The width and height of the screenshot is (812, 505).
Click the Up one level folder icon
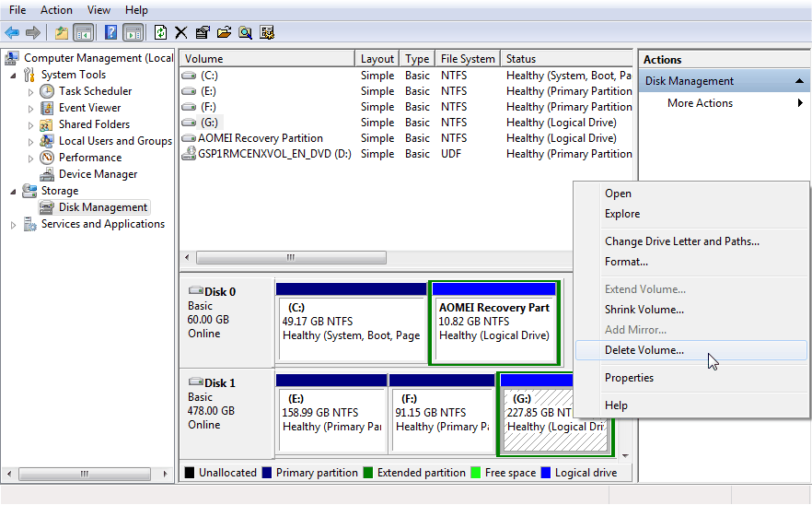click(62, 32)
